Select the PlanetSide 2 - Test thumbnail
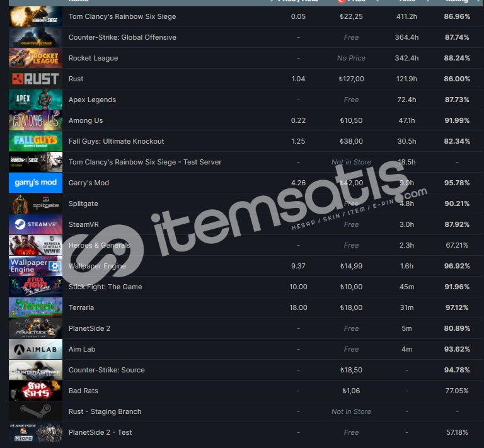This screenshot has height=448, width=484. (x=35, y=432)
